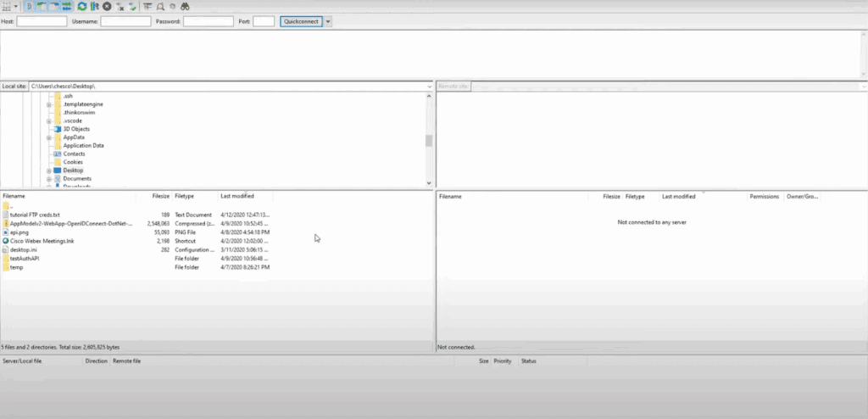Toggle synchronized browsing
868x419 pixels.
click(173, 6)
